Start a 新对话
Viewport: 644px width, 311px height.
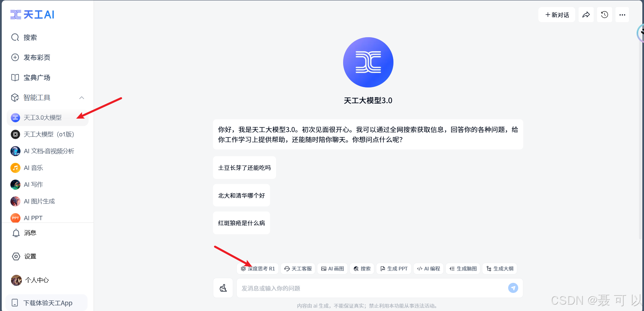tap(557, 15)
